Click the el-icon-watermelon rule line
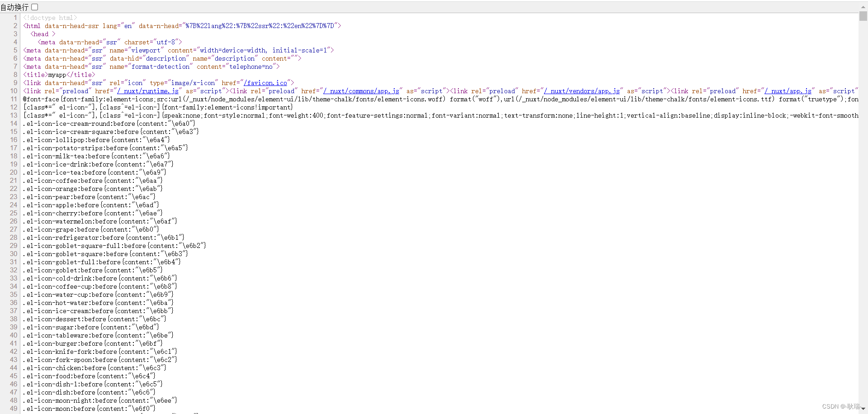The height and width of the screenshot is (414, 868). [x=100, y=221]
